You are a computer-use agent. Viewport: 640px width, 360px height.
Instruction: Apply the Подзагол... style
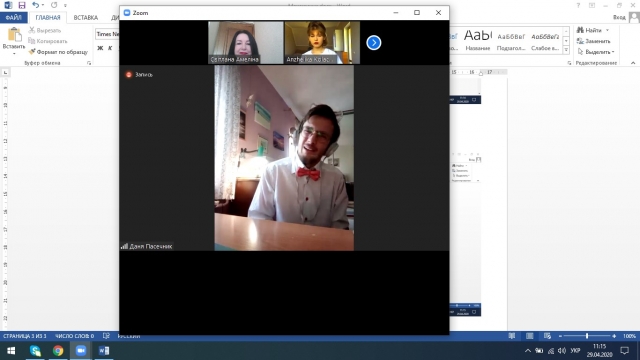point(511,40)
